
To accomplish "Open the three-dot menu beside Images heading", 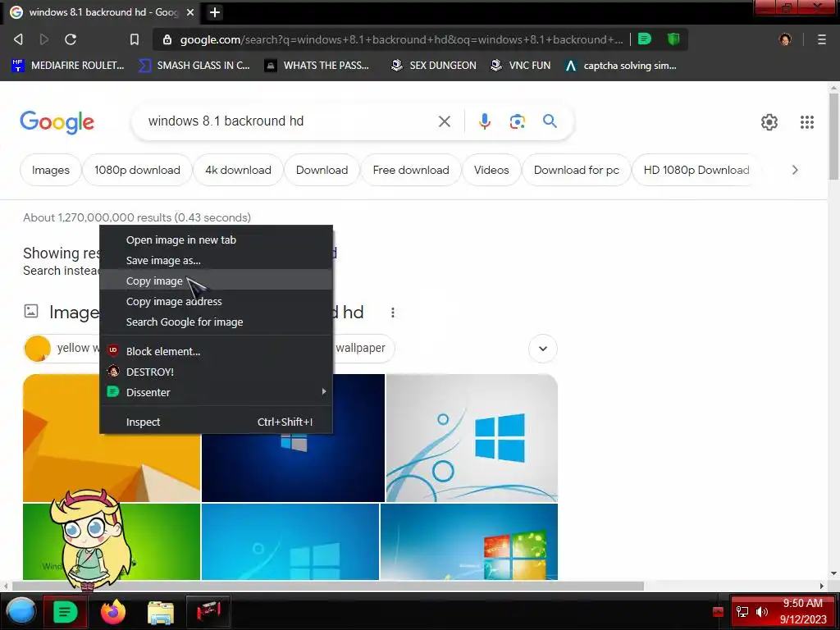I will pos(393,313).
